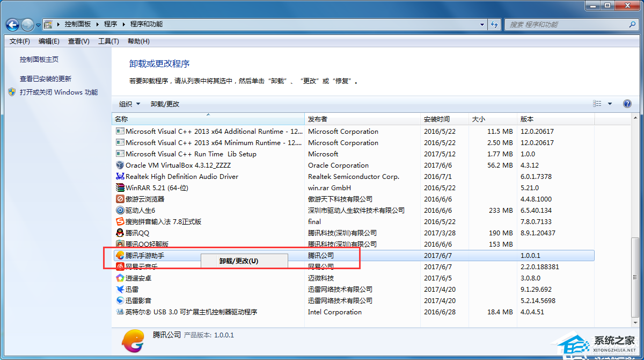
Task: Click the 搜狗拼音输入法 program icon
Action: tap(120, 222)
